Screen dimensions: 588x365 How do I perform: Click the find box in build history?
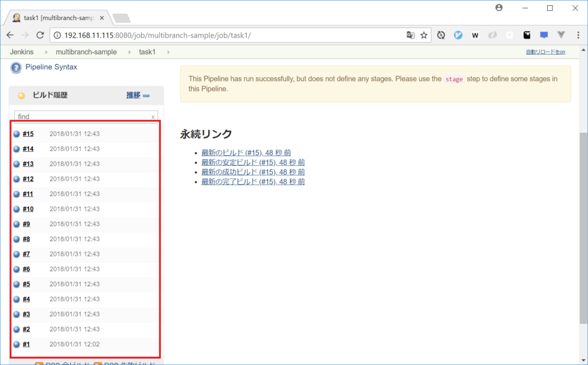point(82,116)
